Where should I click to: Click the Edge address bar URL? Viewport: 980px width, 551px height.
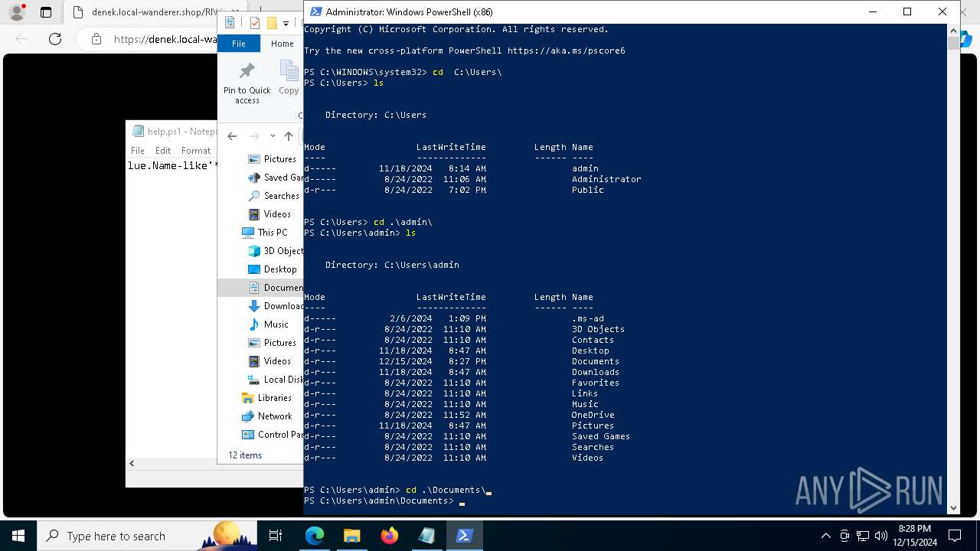[x=165, y=39]
